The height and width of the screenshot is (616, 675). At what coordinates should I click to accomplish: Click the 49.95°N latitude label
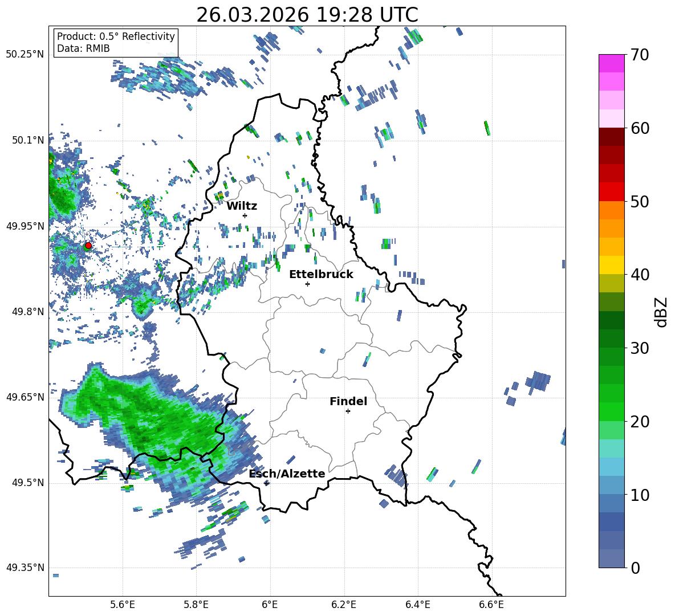(25, 226)
